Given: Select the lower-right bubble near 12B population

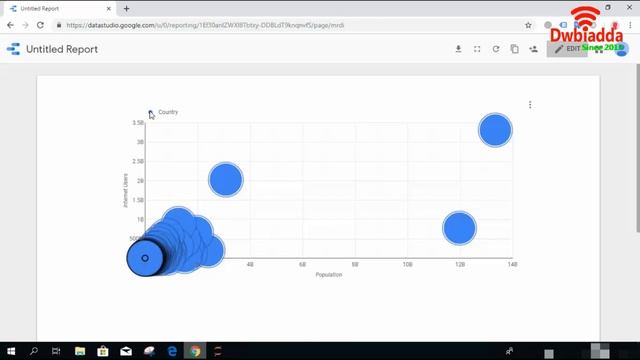Looking at the screenshot, I should coord(459,228).
